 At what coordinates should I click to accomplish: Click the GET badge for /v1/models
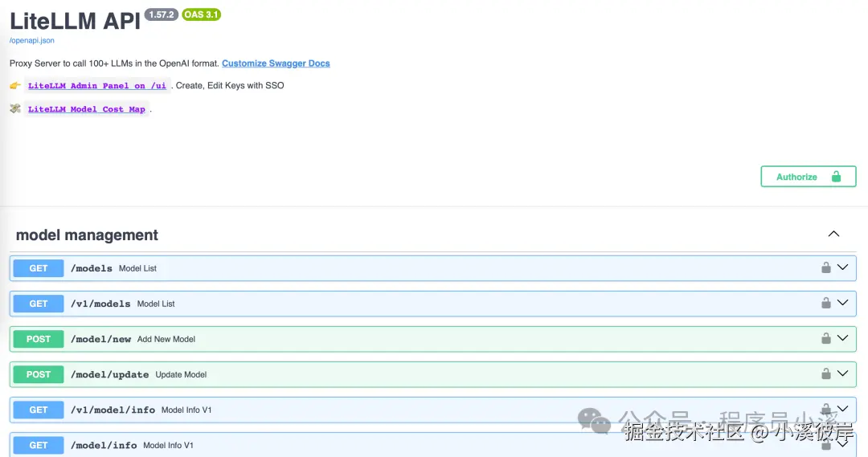[x=39, y=304]
